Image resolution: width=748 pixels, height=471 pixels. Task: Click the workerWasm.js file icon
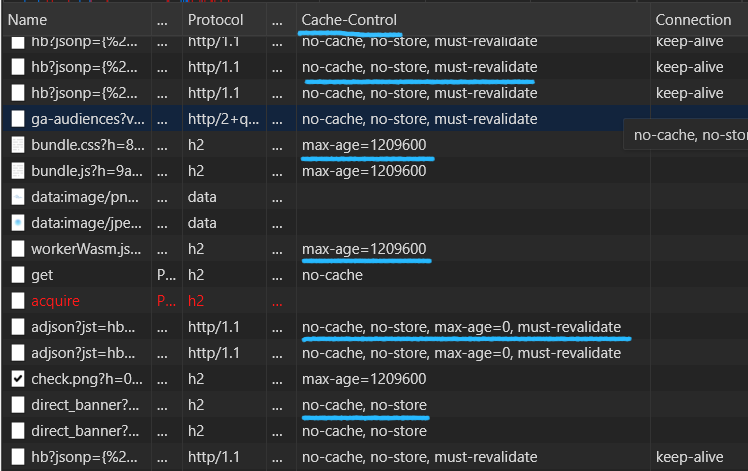(x=18, y=249)
